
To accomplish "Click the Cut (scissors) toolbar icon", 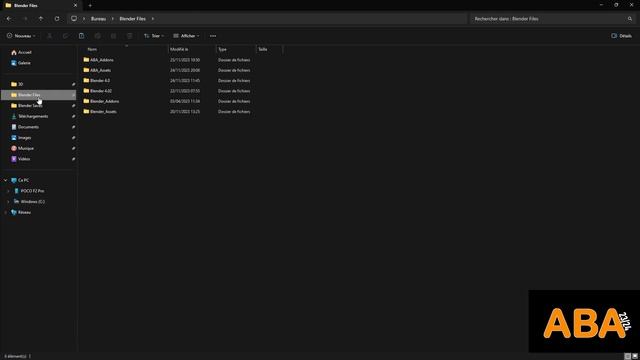I will [49, 36].
